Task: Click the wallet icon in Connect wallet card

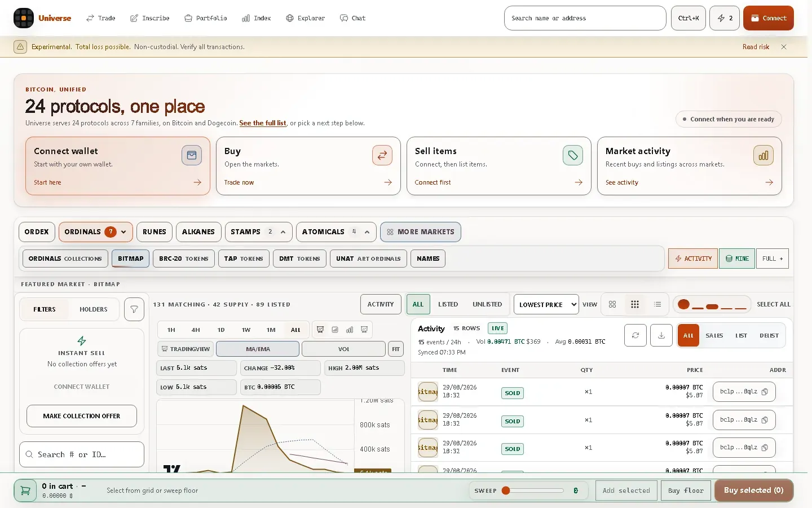Action: click(x=192, y=155)
